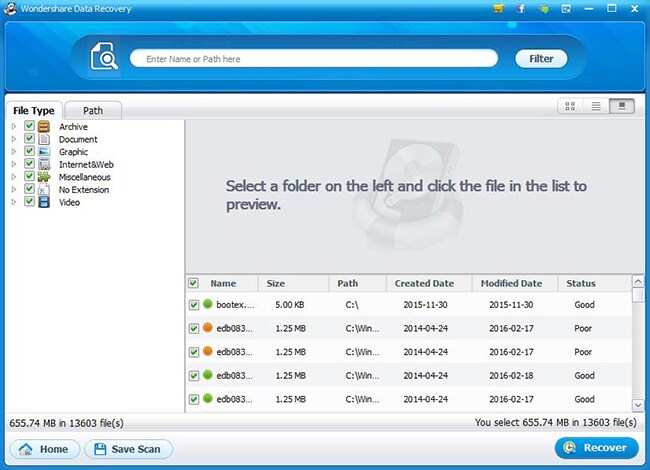Expand the Video tree node
The width and height of the screenshot is (650, 470).
point(14,202)
